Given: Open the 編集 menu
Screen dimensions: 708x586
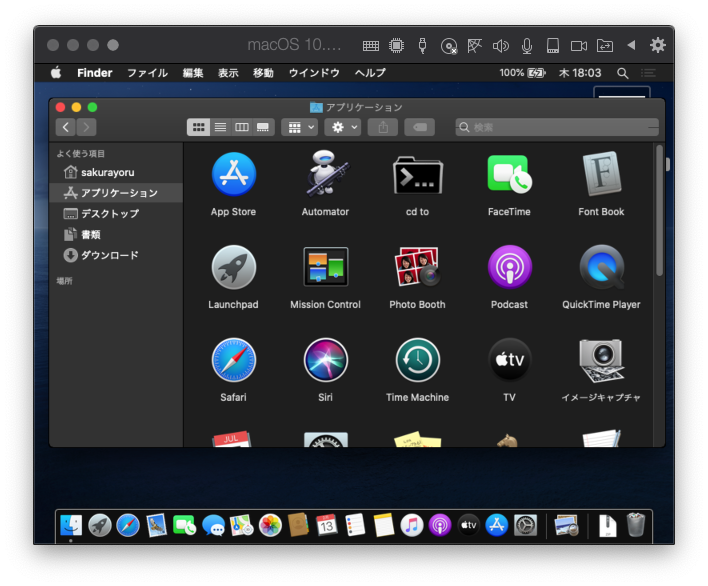Looking at the screenshot, I should (193, 73).
